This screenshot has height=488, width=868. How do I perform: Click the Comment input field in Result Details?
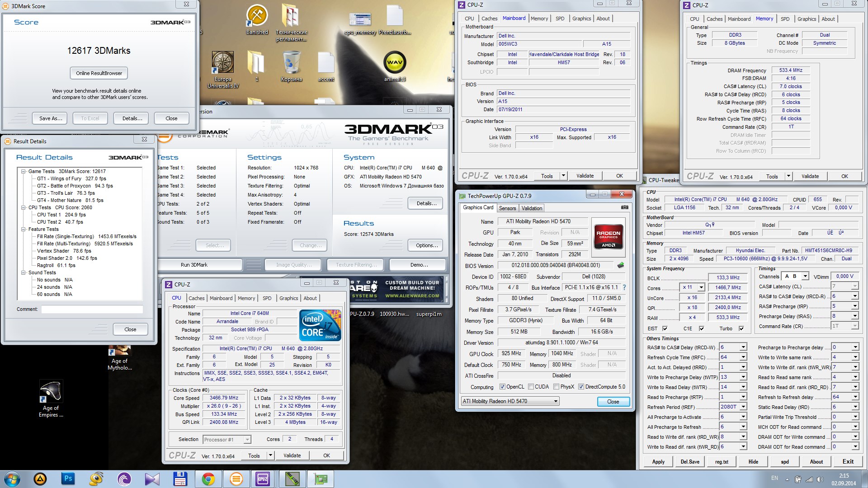tap(92, 310)
